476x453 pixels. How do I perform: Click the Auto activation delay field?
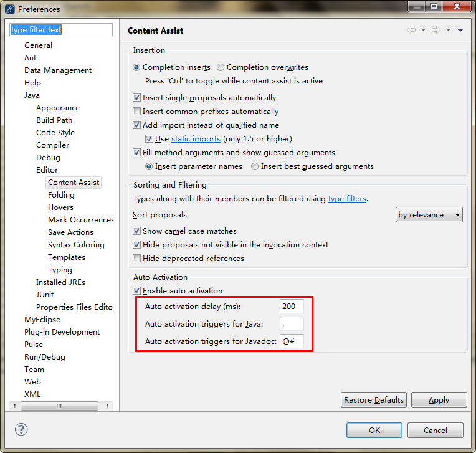[x=292, y=307]
